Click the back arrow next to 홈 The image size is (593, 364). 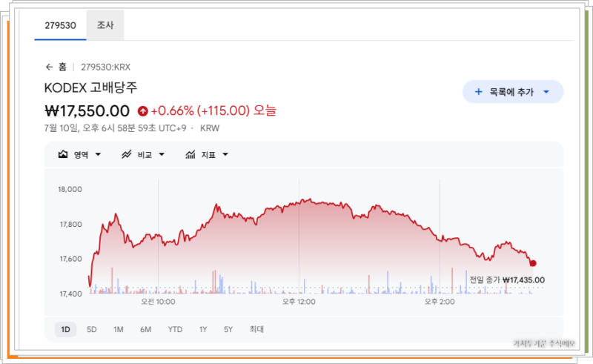[x=49, y=67]
